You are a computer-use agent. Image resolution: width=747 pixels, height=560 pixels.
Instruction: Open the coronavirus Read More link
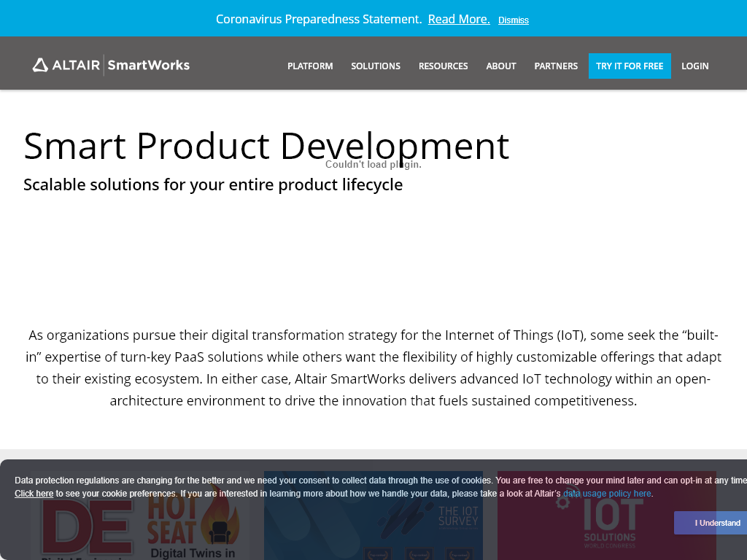pyautogui.click(x=459, y=19)
